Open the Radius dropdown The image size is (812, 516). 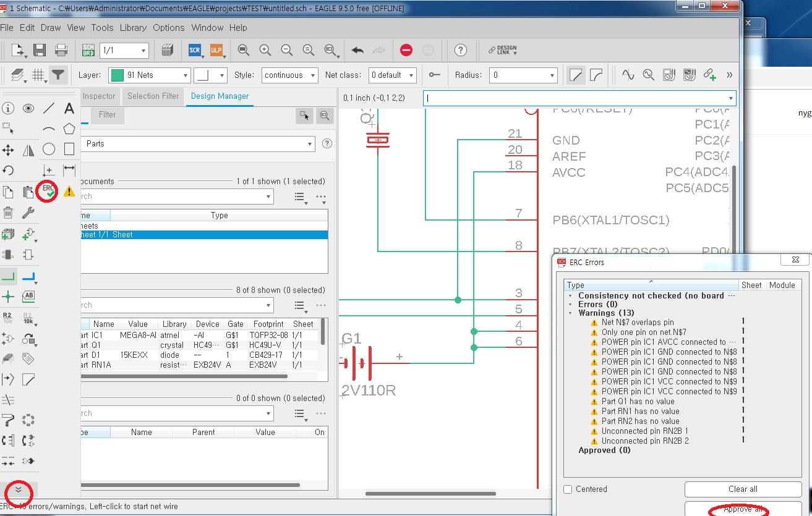point(523,75)
